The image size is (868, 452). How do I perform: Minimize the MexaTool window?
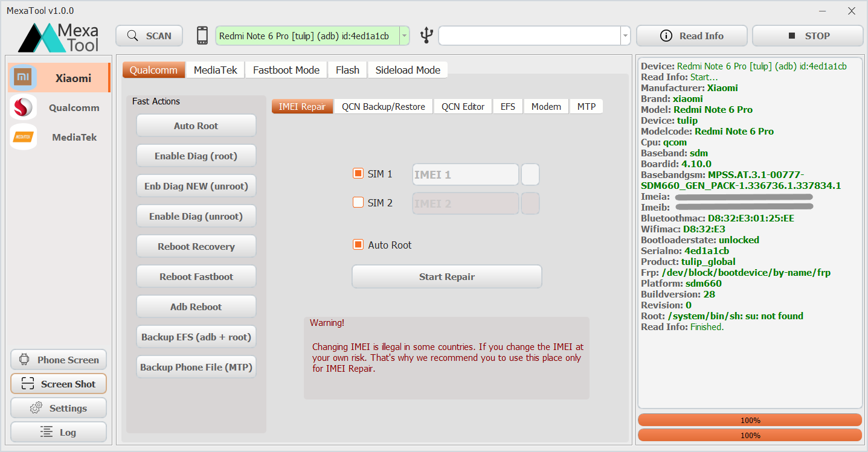point(823,11)
